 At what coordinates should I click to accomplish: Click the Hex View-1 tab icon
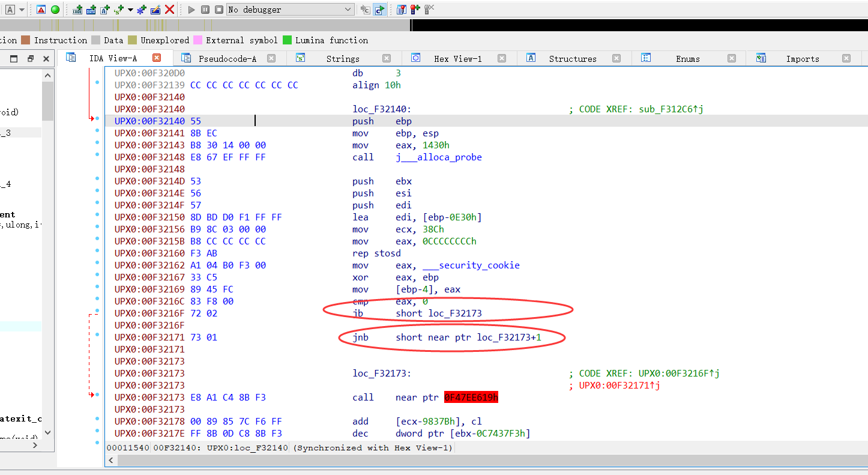415,58
